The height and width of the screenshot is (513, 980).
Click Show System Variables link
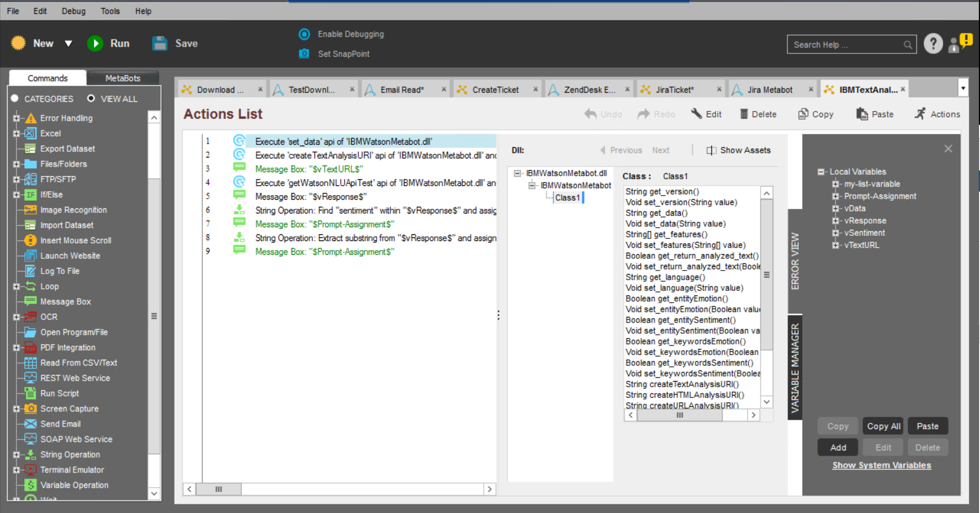882,465
